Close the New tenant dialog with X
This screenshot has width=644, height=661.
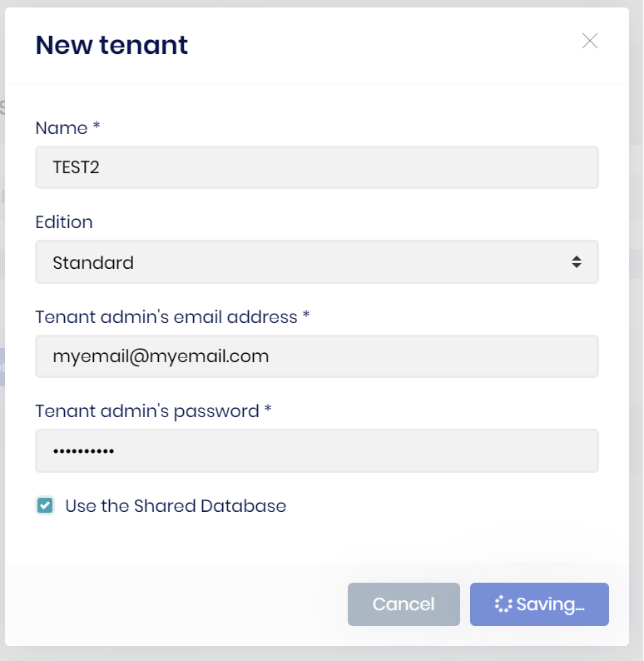[590, 41]
